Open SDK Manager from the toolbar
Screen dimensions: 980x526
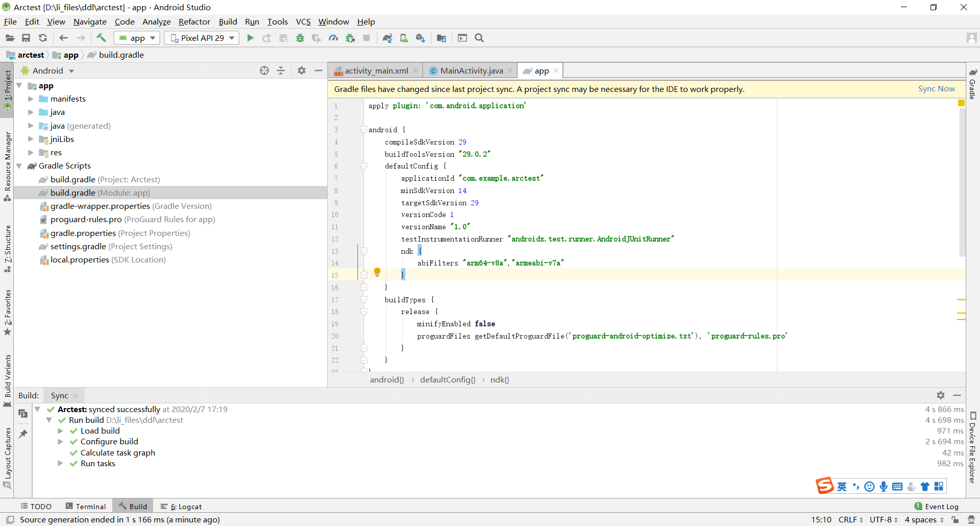pos(421,38)
